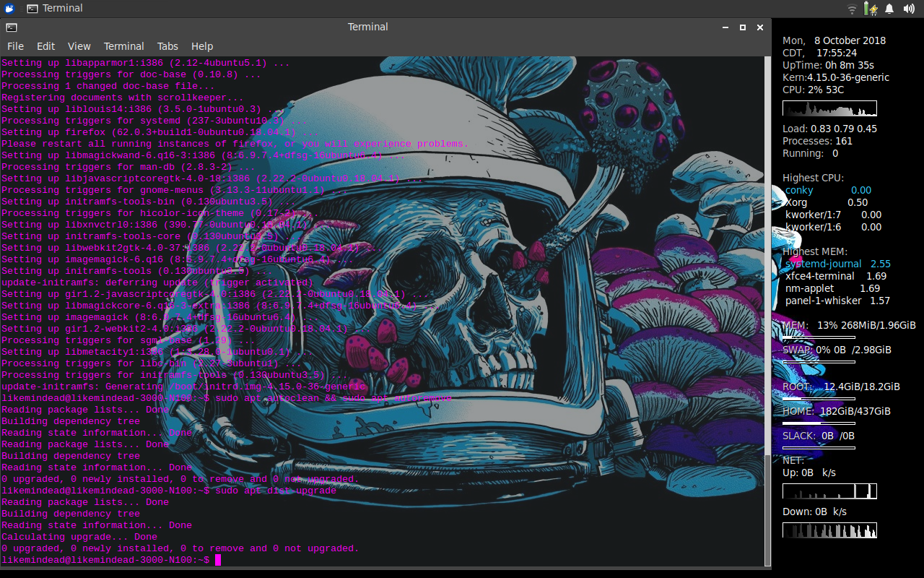Click the 'Load: 0.83 0.79 0.45' entry

click(830, 129)
